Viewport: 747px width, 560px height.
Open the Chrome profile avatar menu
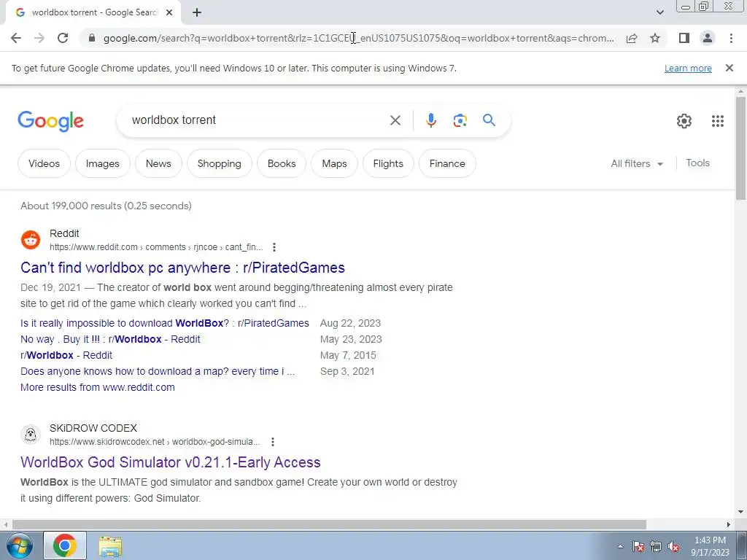[708, 38]
